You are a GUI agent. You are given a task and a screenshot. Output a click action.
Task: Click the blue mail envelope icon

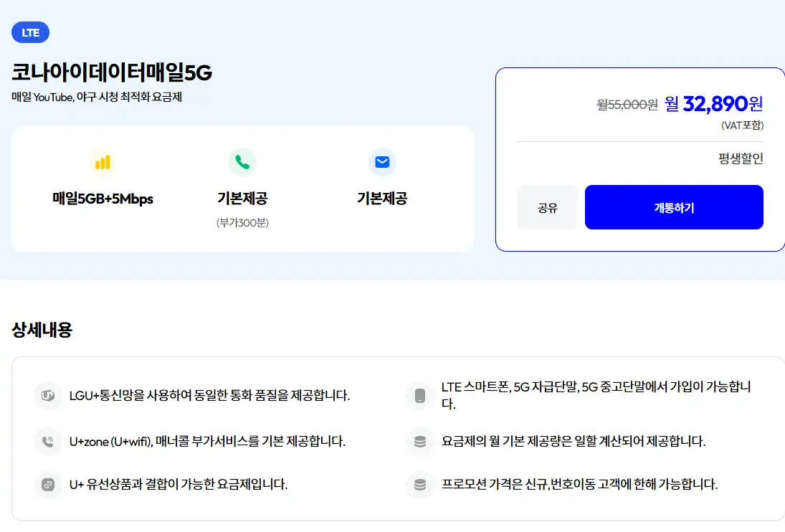(381, 162)
